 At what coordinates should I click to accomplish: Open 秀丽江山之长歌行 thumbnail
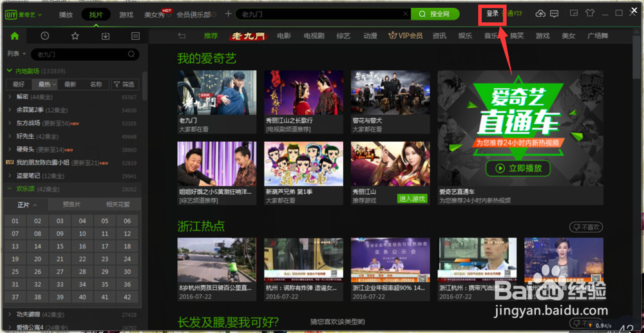303,92
